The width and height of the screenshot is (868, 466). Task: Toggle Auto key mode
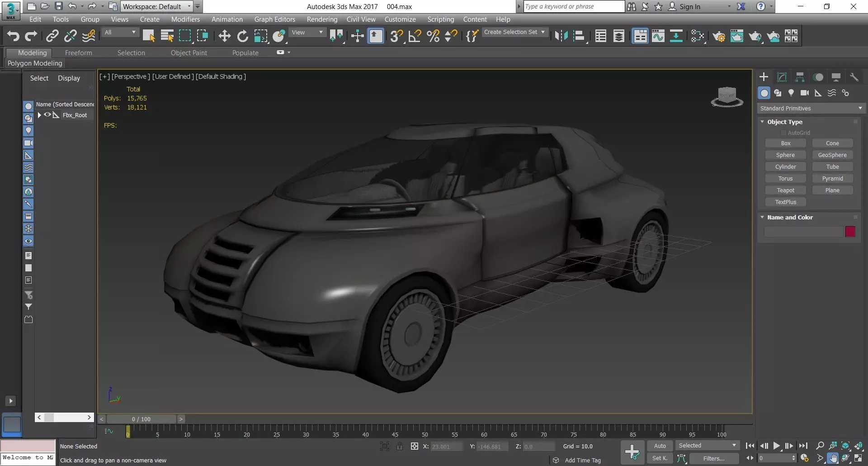(660, 446)
